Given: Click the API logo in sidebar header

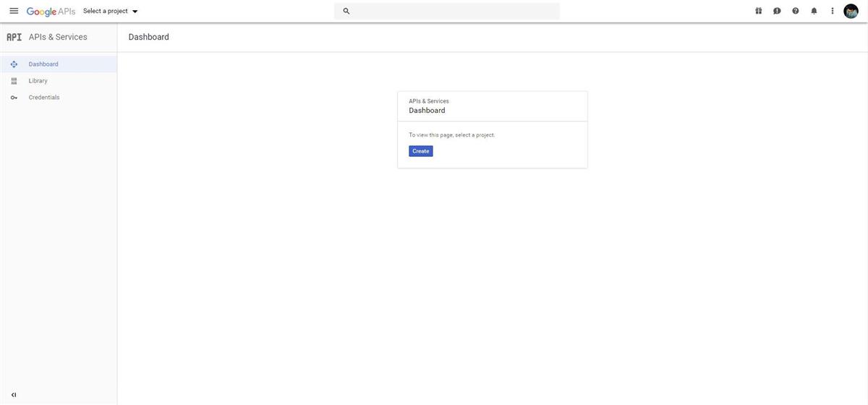Looking at the screenshot, I should [14, 37].
